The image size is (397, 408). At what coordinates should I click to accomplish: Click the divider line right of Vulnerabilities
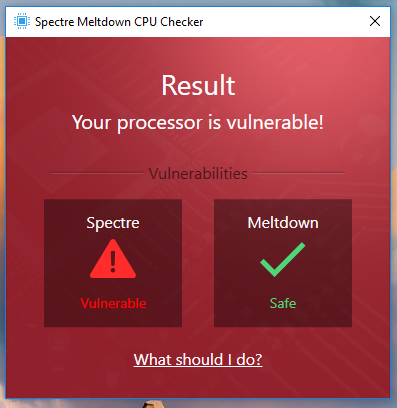299,173
